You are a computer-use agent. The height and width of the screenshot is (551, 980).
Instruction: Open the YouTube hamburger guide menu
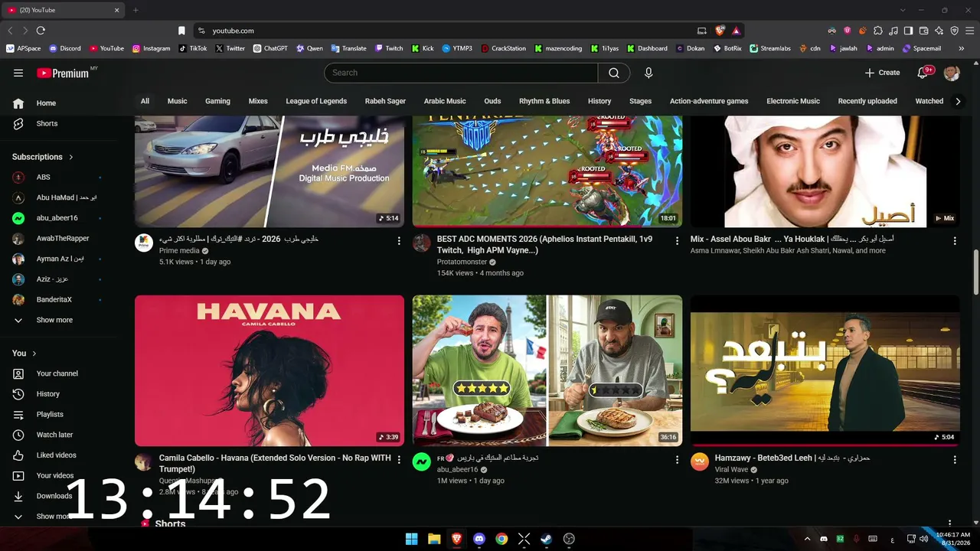[x=18, y=73]
